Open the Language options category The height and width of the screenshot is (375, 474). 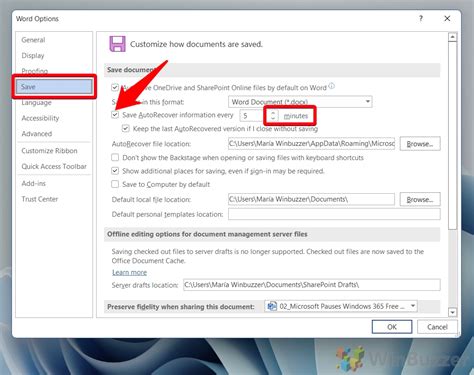36,102
